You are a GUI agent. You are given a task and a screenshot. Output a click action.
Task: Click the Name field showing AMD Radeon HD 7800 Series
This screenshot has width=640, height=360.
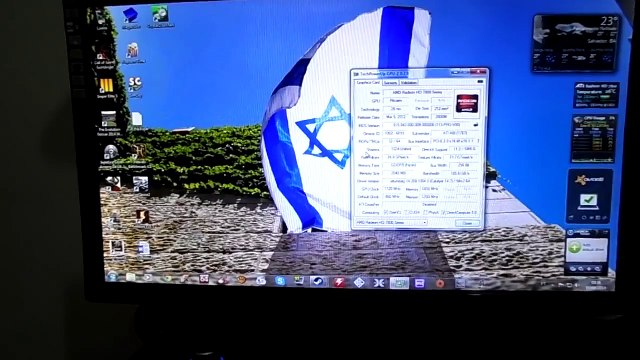pos(417,93)
